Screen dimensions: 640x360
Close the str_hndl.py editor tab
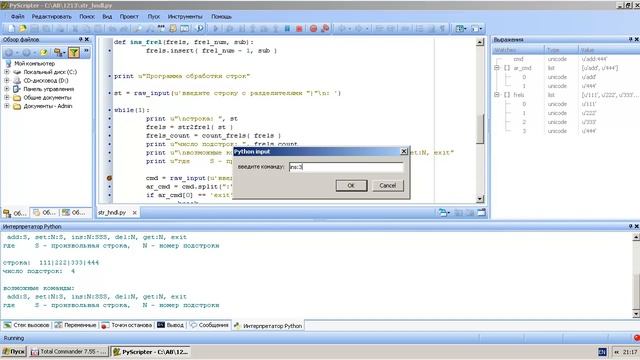134,213
